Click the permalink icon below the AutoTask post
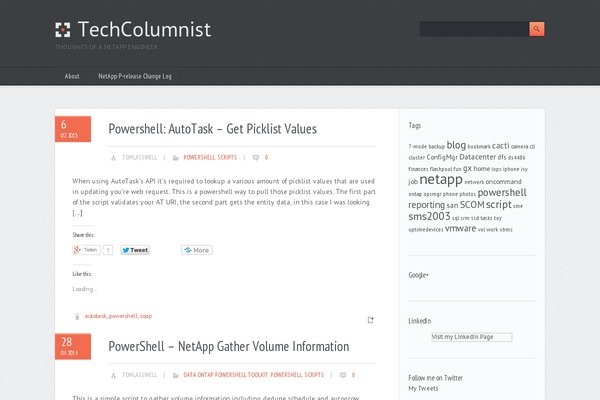 370,320
